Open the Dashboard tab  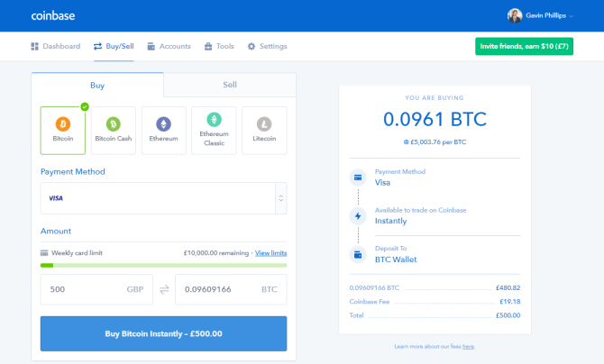(x=56, y=46)
